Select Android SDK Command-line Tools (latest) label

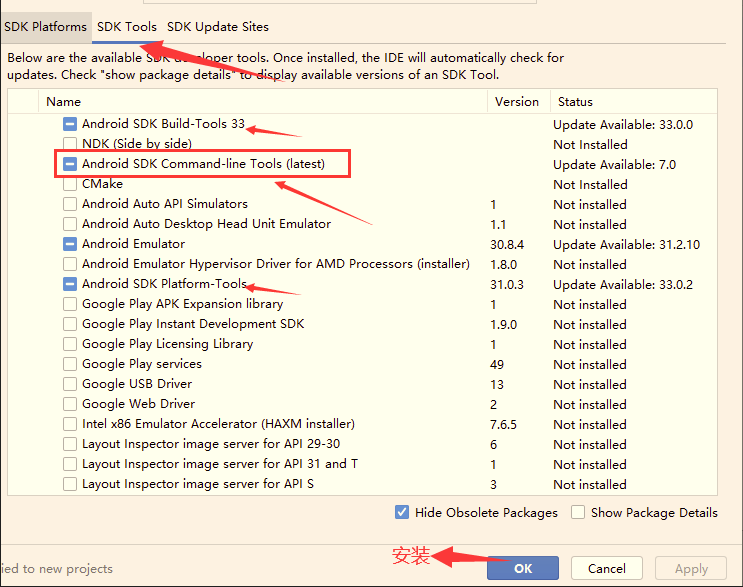pos(203,164)
